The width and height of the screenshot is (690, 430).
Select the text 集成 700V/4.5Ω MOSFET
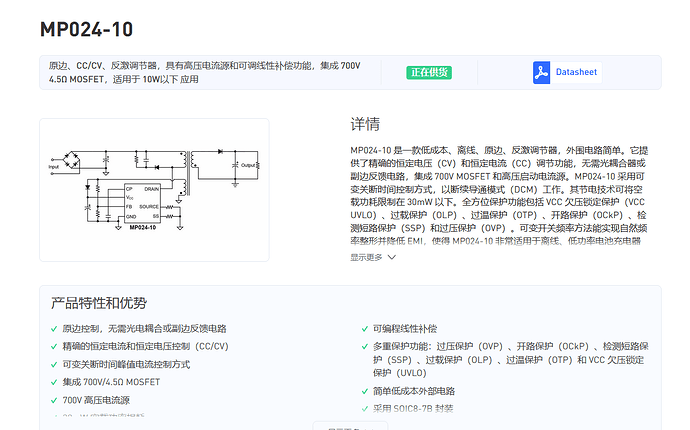111,382
